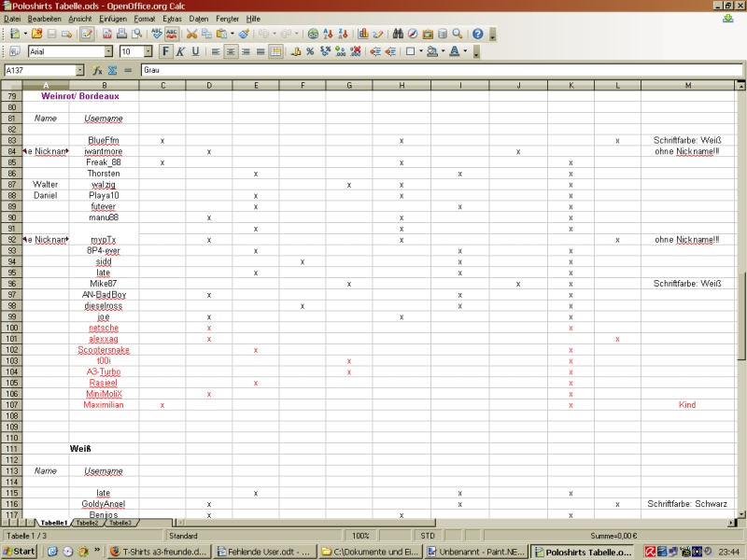This screenshot has height=560, width=747.
Task: Send document as e-mail
Action: 66,34
